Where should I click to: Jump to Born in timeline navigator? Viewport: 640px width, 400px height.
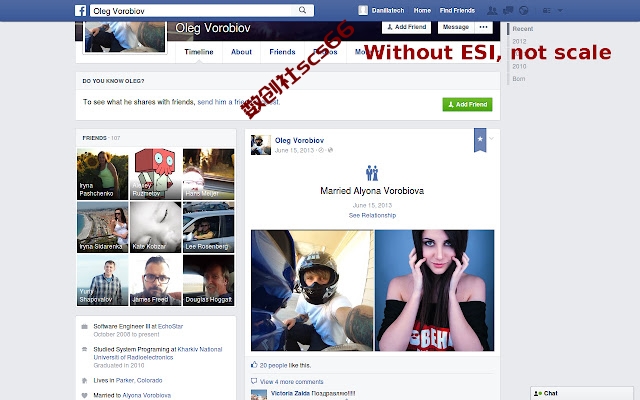pos(519,79)
